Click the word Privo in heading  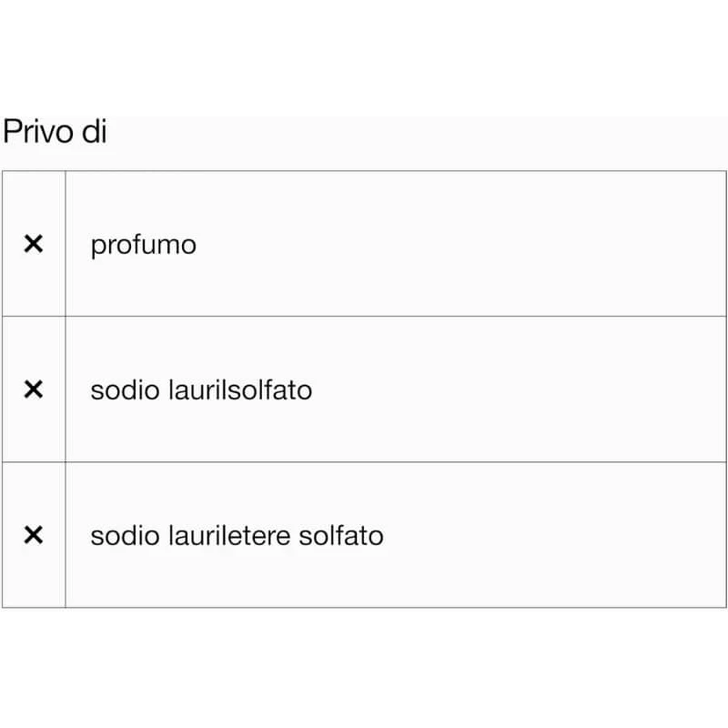38,131
